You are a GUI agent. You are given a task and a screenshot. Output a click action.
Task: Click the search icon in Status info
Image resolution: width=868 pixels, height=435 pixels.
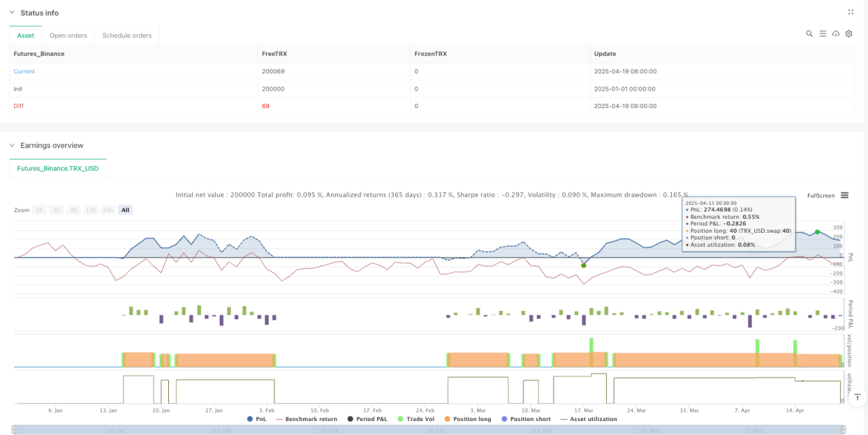coord(809,33)
